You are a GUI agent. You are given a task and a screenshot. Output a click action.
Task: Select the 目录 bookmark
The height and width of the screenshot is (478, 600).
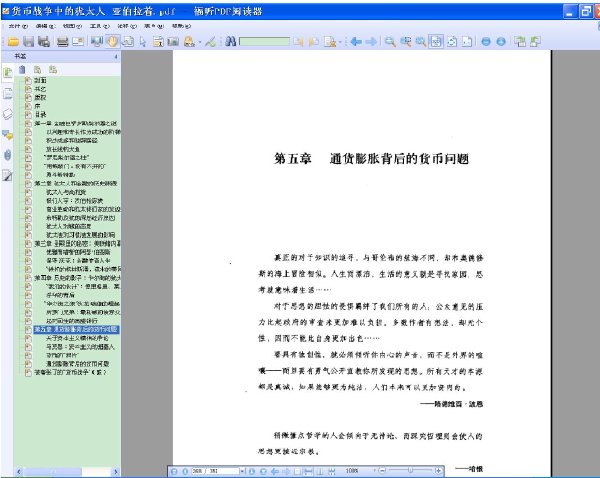click(x=40, y=114)
